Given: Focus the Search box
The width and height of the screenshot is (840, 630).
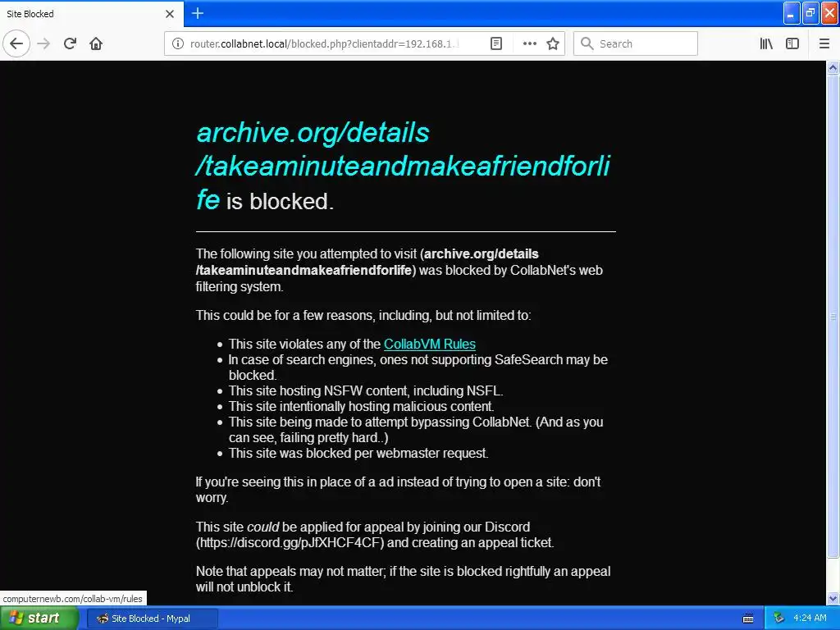Looking at the screenshot, I should point(636,43).
